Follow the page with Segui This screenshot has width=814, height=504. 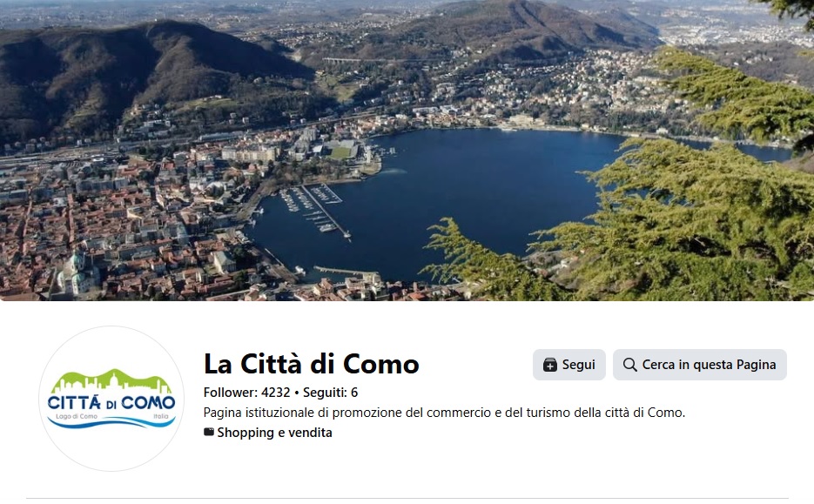569,365
